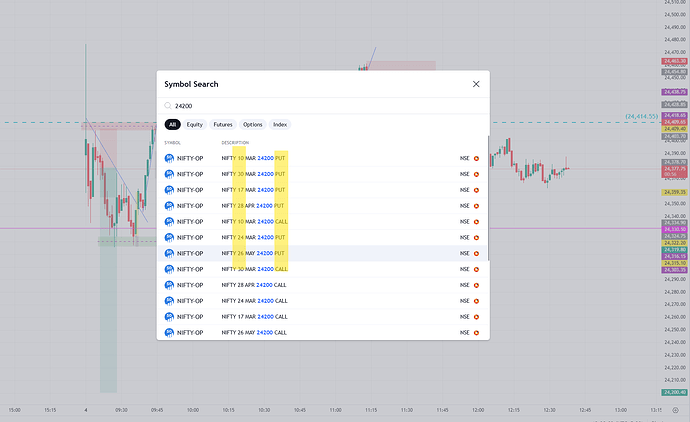Click NSE exchange icon on first result
The width and height of the screenshot is (690, 422).
[476, 158]
